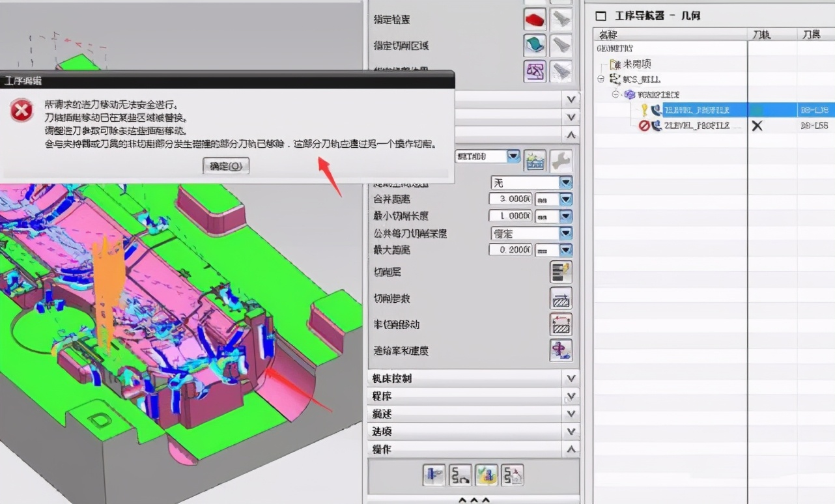Click the 生成刀轨 generate toolpath icon
The image size is (835, 504).
point(433,475)
